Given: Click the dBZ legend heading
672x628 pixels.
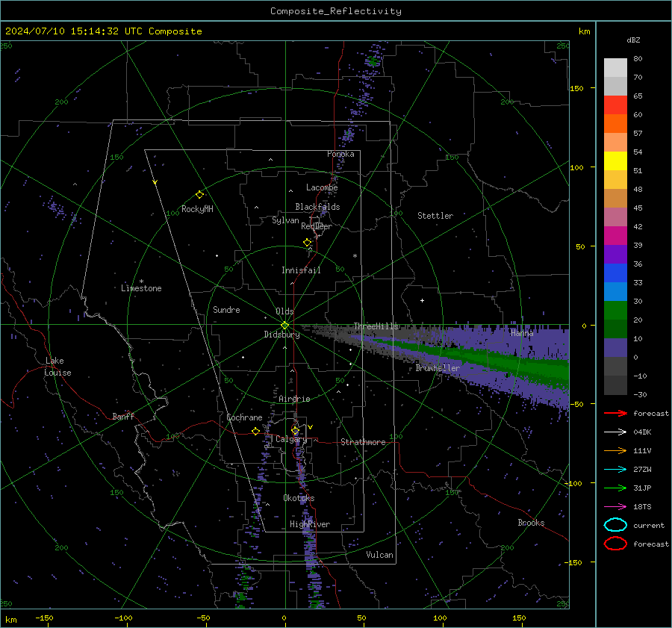Looking at the screenshot, I should click(x=633, y=40).
